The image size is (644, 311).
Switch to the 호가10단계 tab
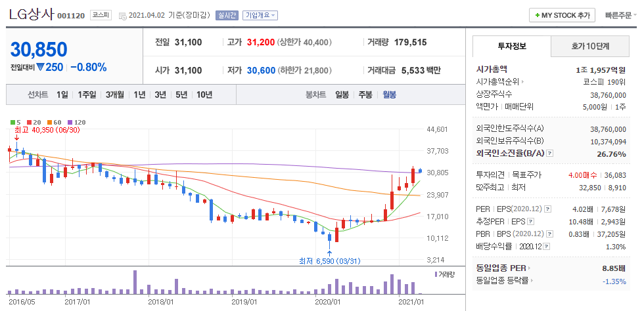pyautogui.click(x=590, y=46)
